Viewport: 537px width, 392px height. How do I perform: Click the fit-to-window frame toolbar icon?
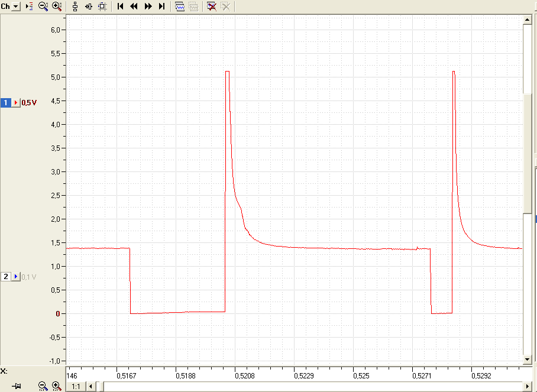pyautogui.click(x=102, y=6)
